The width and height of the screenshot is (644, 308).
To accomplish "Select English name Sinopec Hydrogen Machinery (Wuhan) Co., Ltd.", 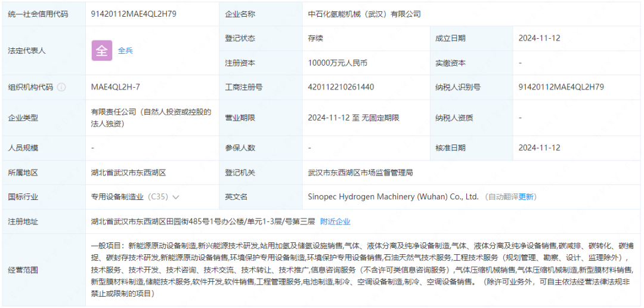I will (394, 197).
